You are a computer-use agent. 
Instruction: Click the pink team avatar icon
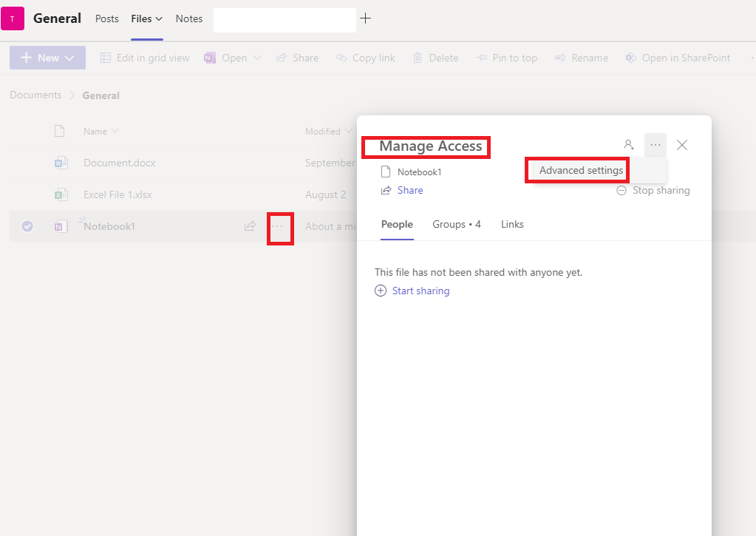point(13,18)
